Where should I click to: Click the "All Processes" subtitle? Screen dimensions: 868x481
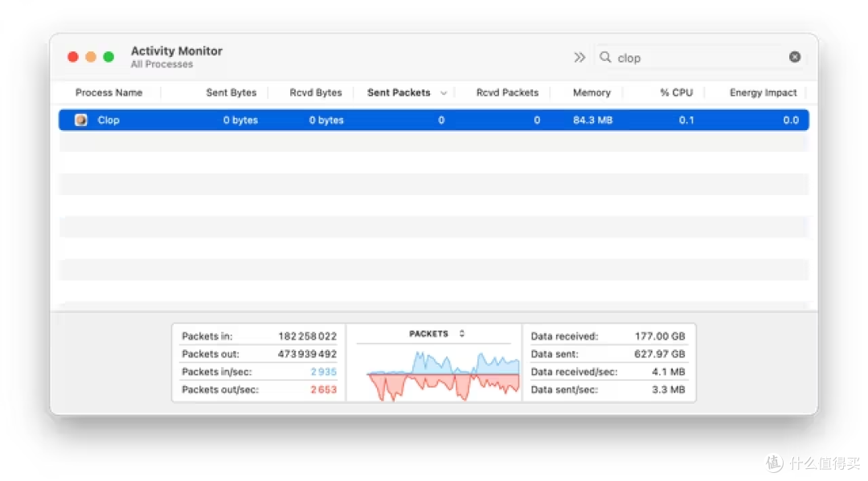tap(162, 65)
